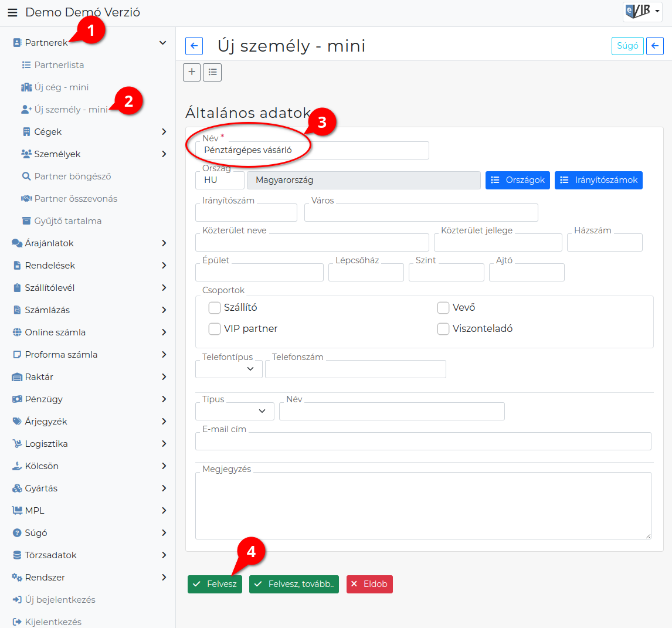
Task: Expand the Proforma számla chevron
Action: click(x=164, y=355)
